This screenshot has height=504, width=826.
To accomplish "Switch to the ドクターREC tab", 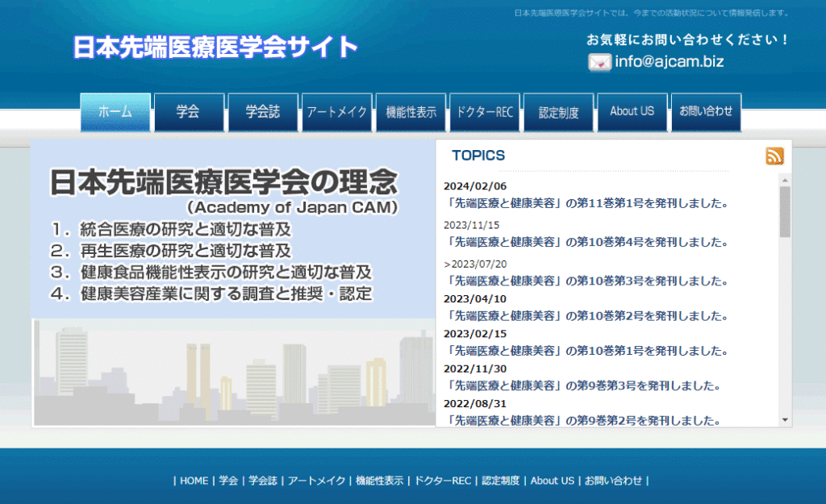I will (484, 112).
